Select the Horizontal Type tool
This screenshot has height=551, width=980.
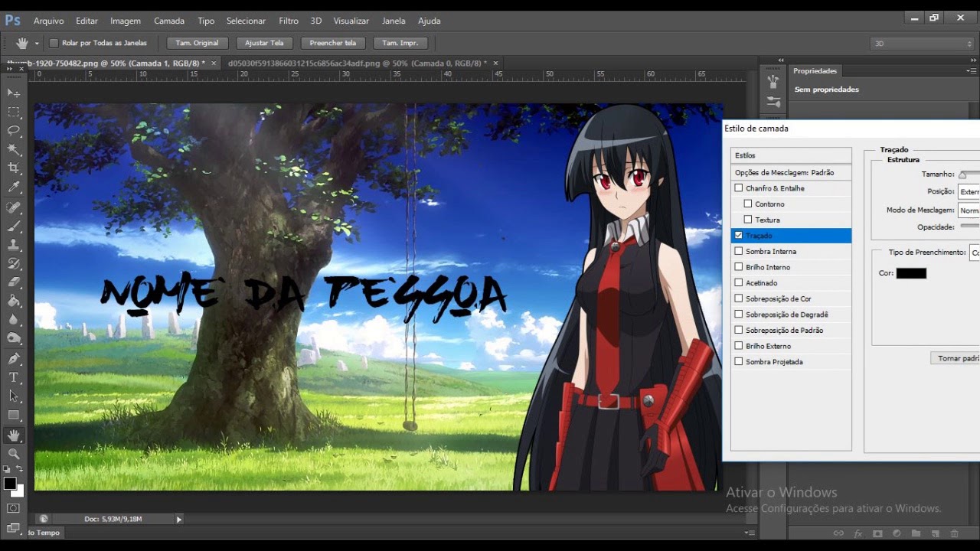click(14, 377)
